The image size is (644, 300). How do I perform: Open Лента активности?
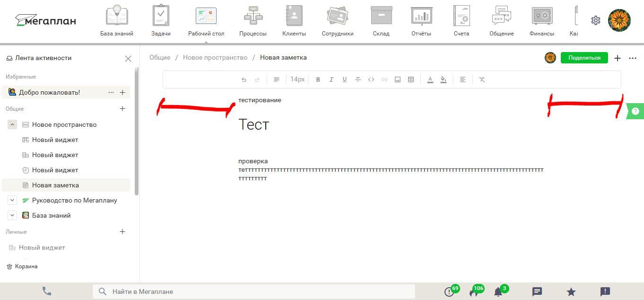click(39, 58)
